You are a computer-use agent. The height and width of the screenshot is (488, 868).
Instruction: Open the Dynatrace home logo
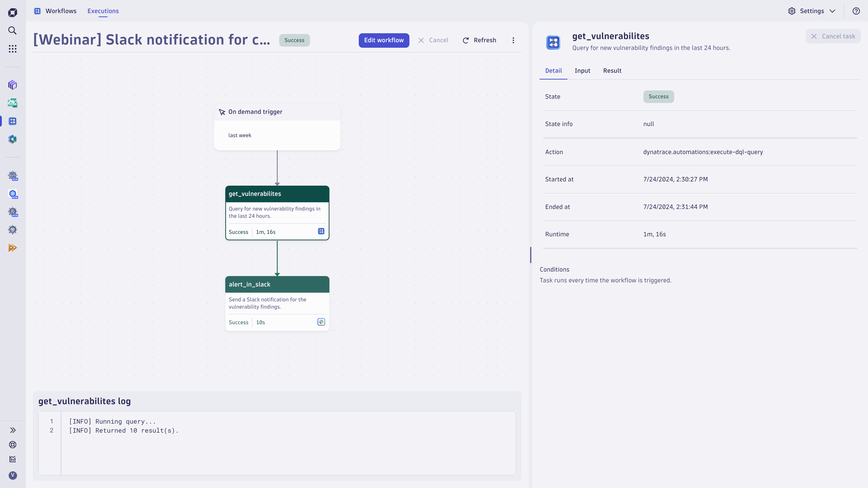click(12, 12)
